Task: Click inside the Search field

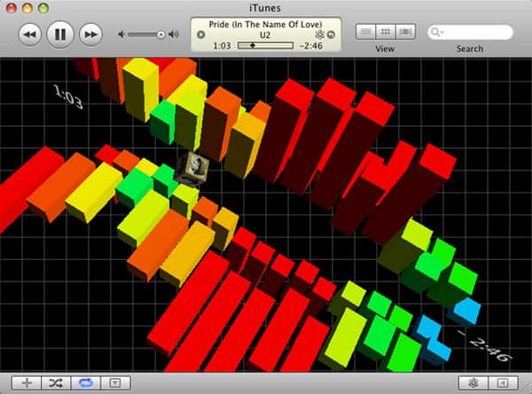Action: pyautogui.click(x=470, y=32)
